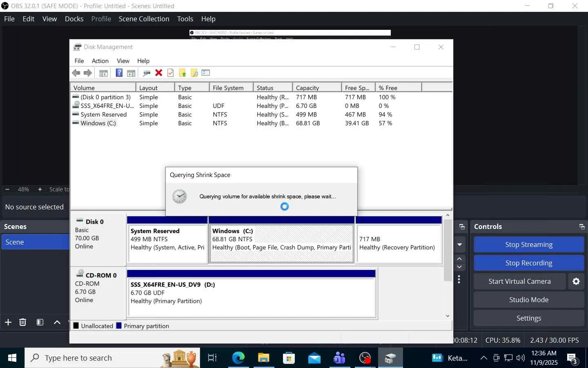This screenshot has width=588, height=368.
Task: Show hidden system tray icons
Action: (x=484, y=358)
